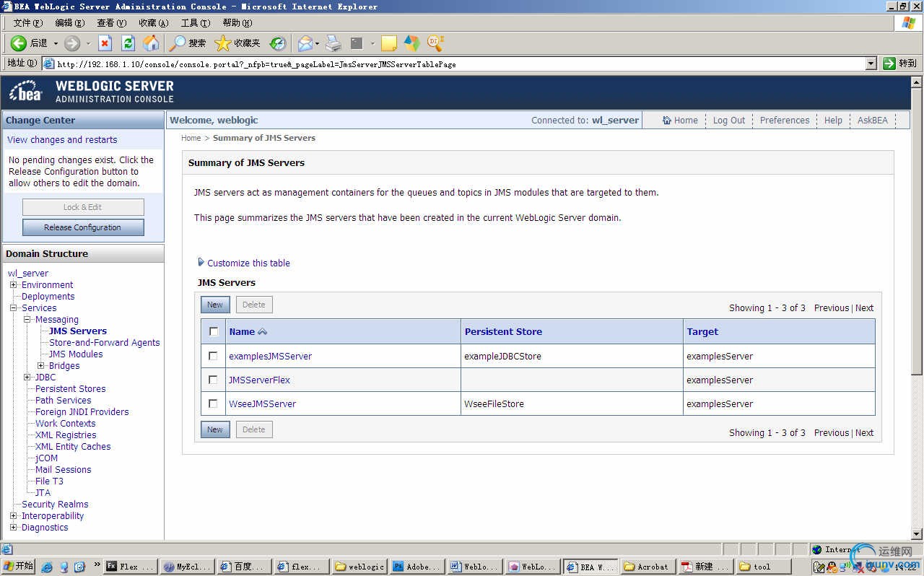Image resolution: width=924 pixels, height=576 pixels.
Task: Check the JMSServerFlex row checkbox
Action: (213, 380)
